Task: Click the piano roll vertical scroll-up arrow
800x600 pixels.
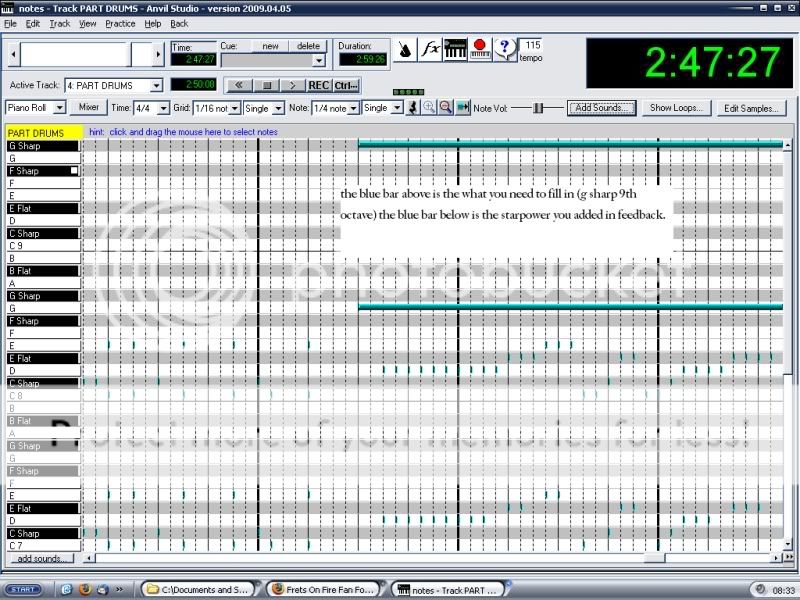Action: [x=788, y=145]
